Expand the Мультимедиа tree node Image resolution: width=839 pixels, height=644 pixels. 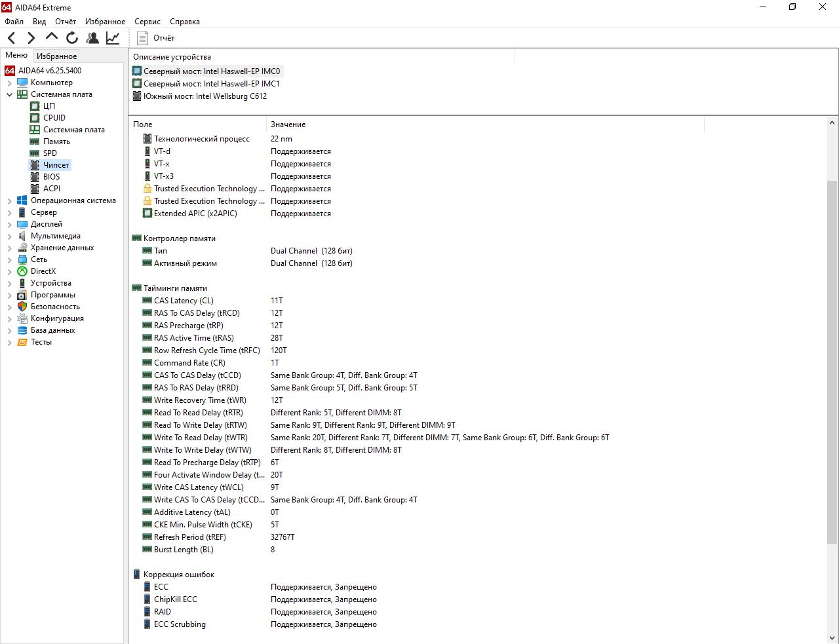coord(10,237)
